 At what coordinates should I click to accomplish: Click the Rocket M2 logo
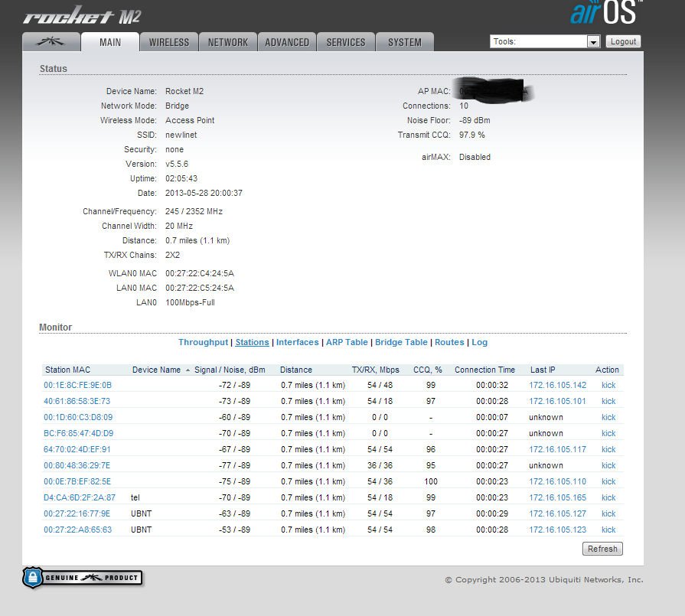(82, 16)
